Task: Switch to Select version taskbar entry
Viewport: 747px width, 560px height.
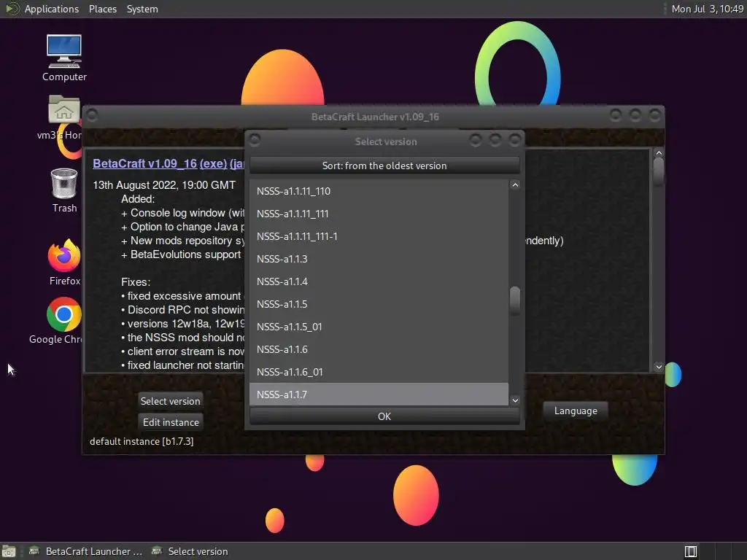Action: (190, 551)
